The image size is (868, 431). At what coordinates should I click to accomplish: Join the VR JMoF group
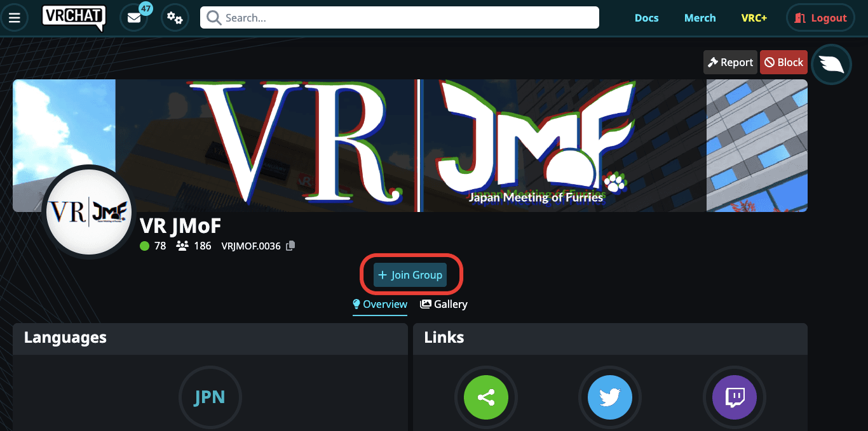pyautogui.click(x=410, y=274)
